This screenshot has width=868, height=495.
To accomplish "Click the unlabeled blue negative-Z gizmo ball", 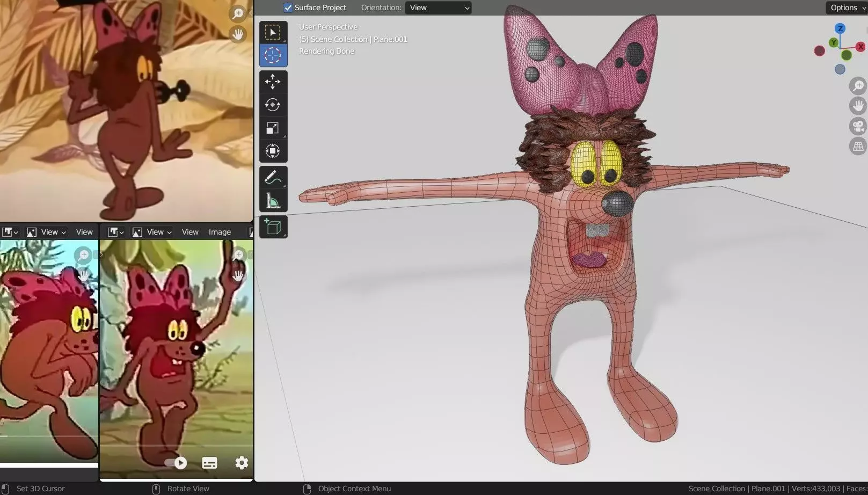I will point(840,69).
